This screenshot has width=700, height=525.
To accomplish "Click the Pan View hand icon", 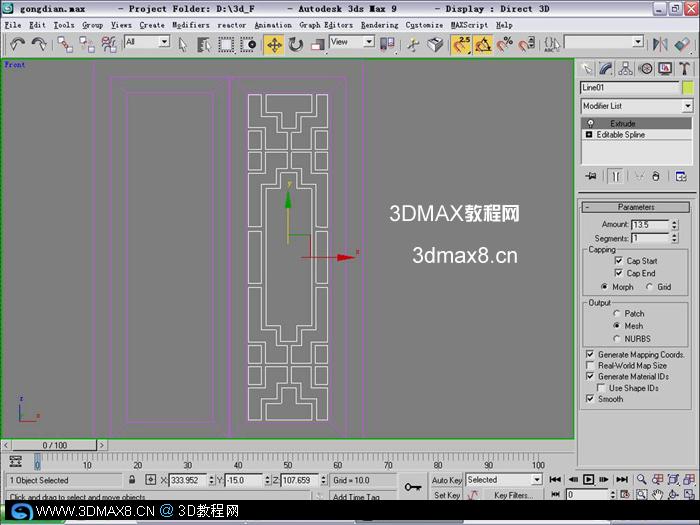I will coord(657,494).
